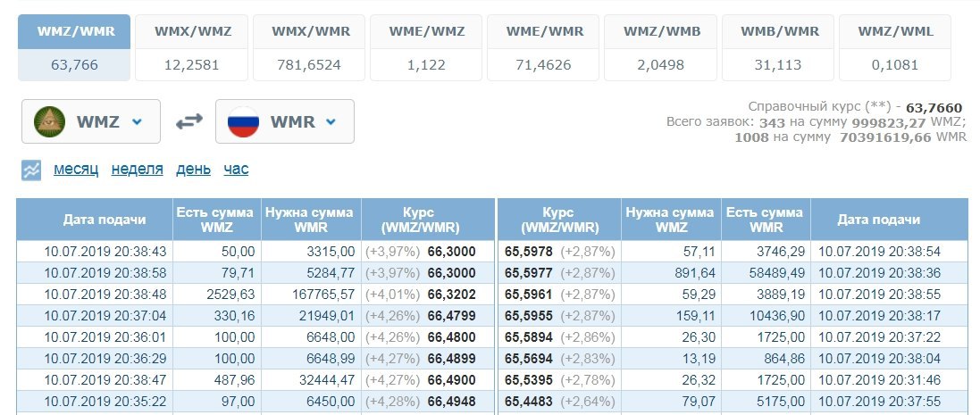The height and width of the screenshot is (415, 980).
Task: Click the Есть сумма WMR column header
Action: 766,220
